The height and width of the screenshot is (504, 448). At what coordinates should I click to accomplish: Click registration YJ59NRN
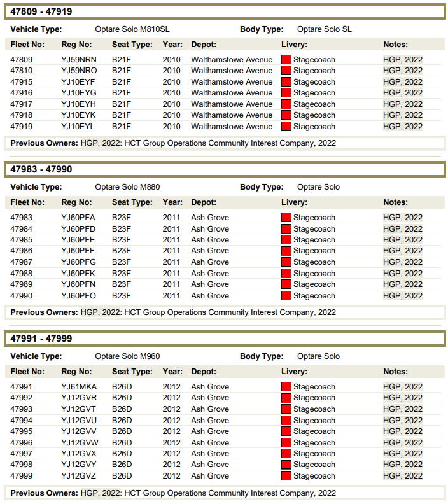(79, 60)
